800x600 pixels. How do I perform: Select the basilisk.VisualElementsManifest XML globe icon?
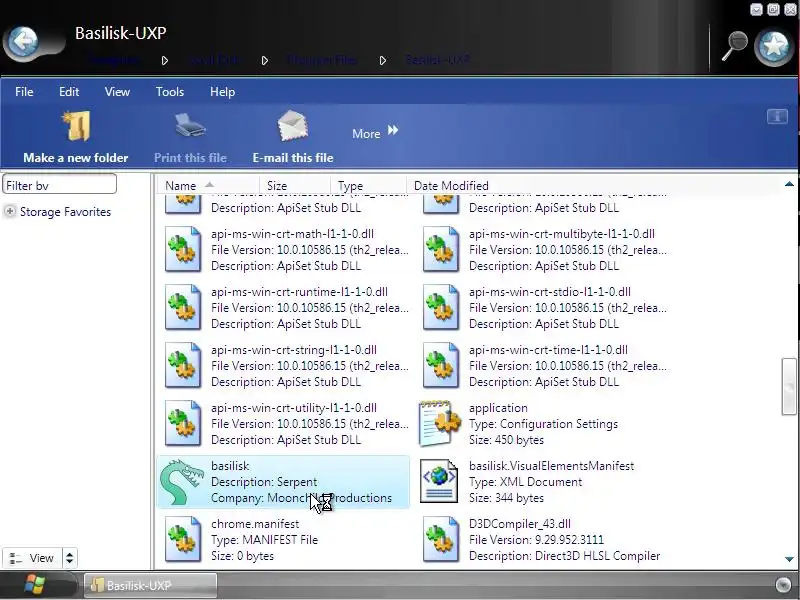[x=439, y=482]
